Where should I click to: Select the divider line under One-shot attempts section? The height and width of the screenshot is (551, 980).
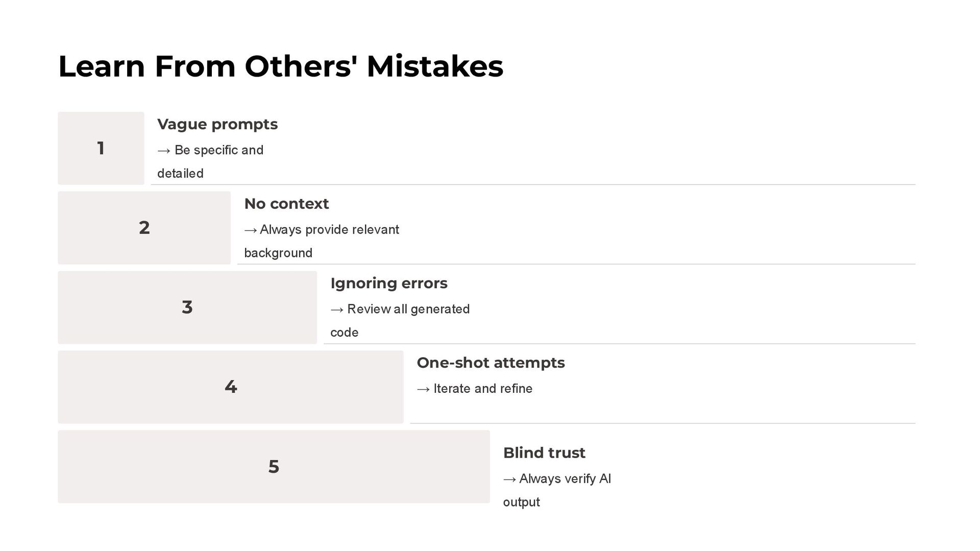coord(663,423)
